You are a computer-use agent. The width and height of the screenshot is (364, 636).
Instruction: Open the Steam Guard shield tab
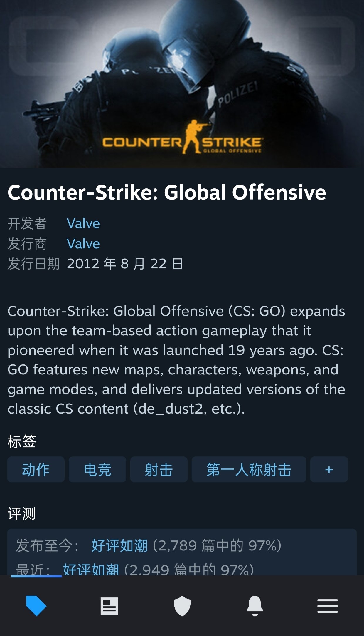(x=182, y=606)
